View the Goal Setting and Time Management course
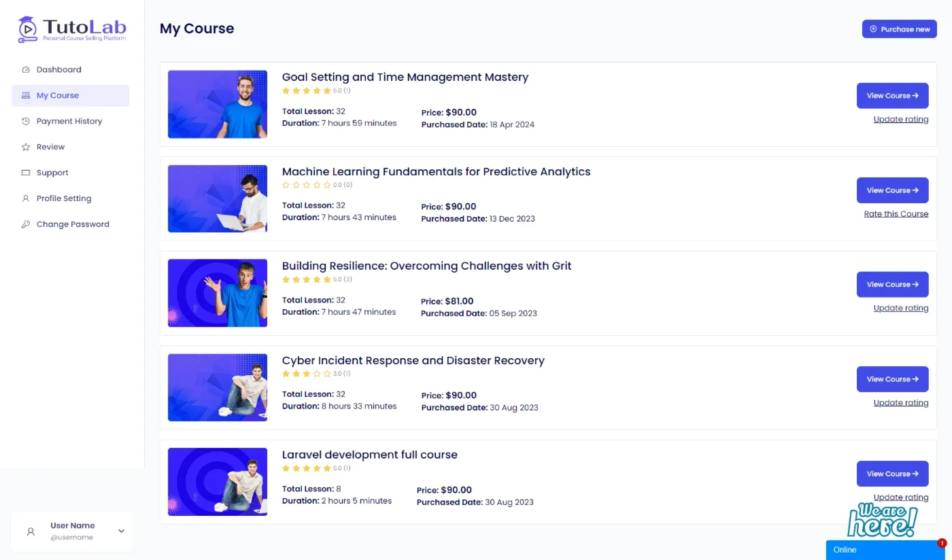The height and width of the screenshot is (560, 952). click(x=892, y=96)
